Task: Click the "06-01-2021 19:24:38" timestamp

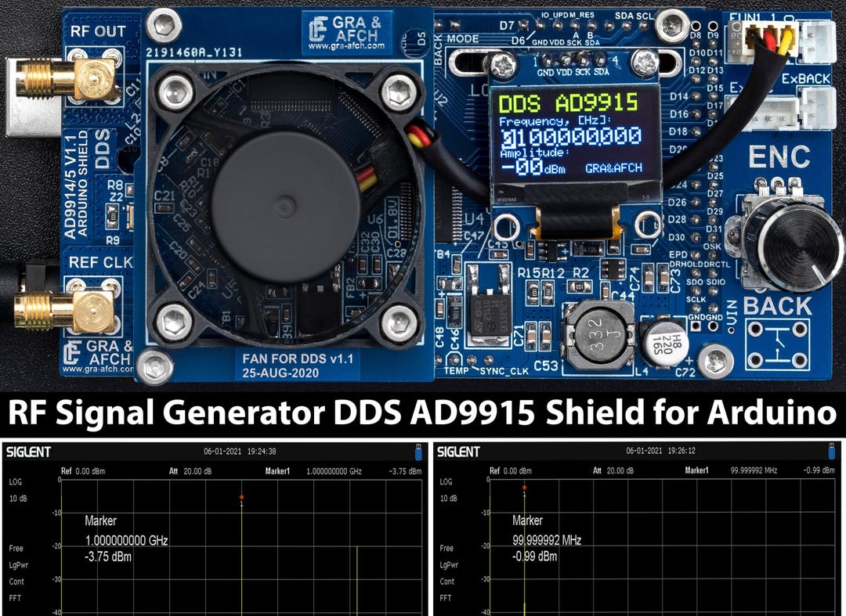Action: pyautogui.click(x=240, y=452)
